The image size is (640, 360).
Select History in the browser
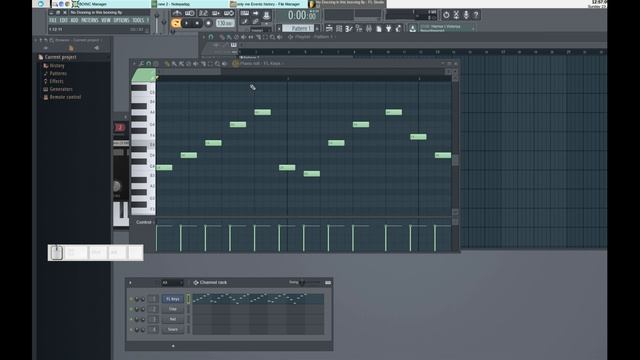[57, 66]
